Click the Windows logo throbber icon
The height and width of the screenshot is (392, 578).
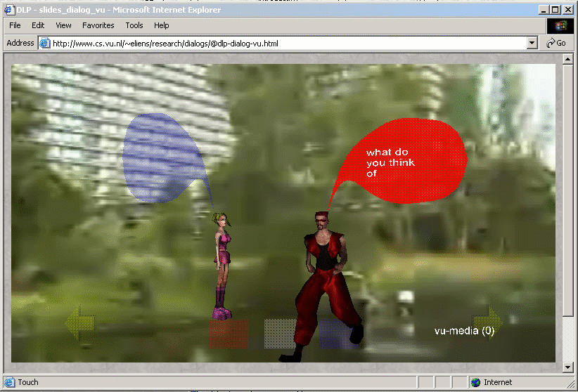(560, 25)
